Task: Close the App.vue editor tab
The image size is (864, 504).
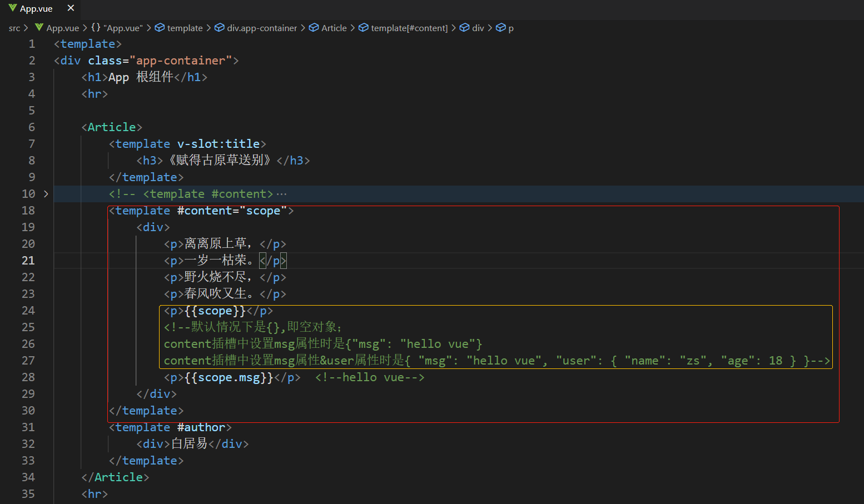Action: [x=71, y=8]
